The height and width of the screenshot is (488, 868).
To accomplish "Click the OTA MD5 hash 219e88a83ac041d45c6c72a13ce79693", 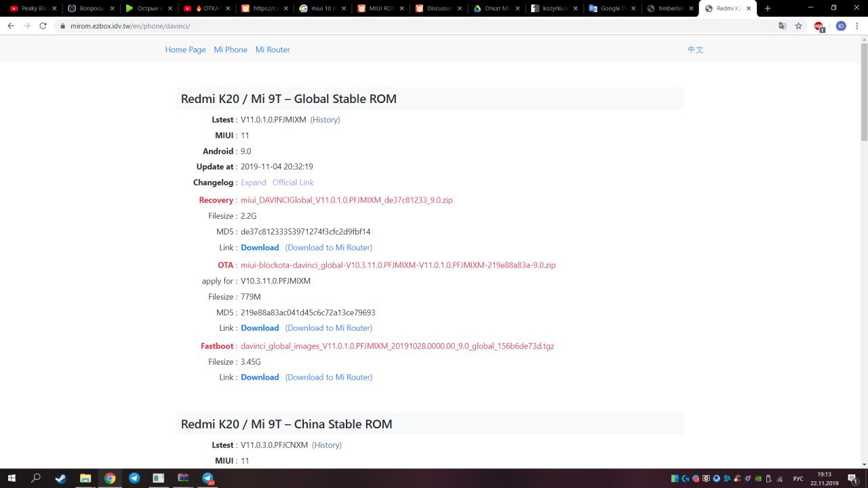I will coord(308,312).
